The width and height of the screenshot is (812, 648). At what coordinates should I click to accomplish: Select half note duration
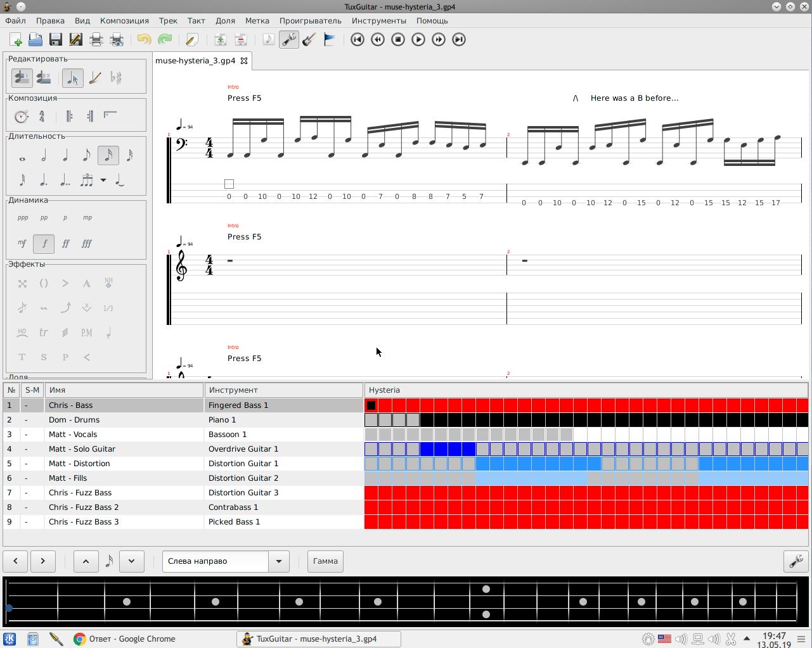coord(44,156)
